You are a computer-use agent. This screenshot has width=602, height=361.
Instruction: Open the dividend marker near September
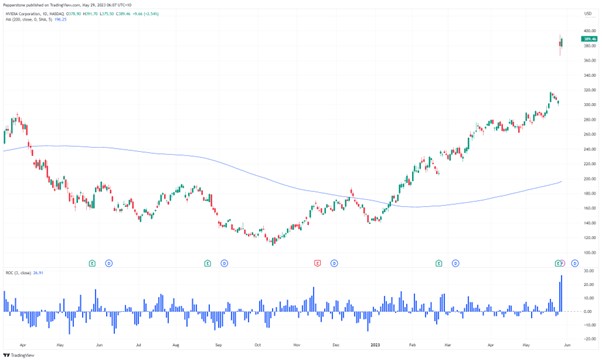pyautogui.click(x=224, y=263)
